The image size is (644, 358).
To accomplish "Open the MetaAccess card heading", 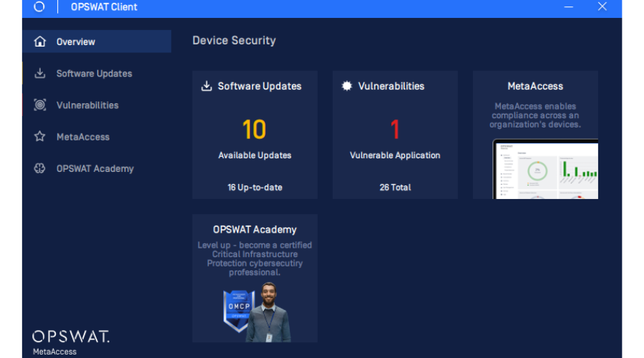I will tap(535, 86).
